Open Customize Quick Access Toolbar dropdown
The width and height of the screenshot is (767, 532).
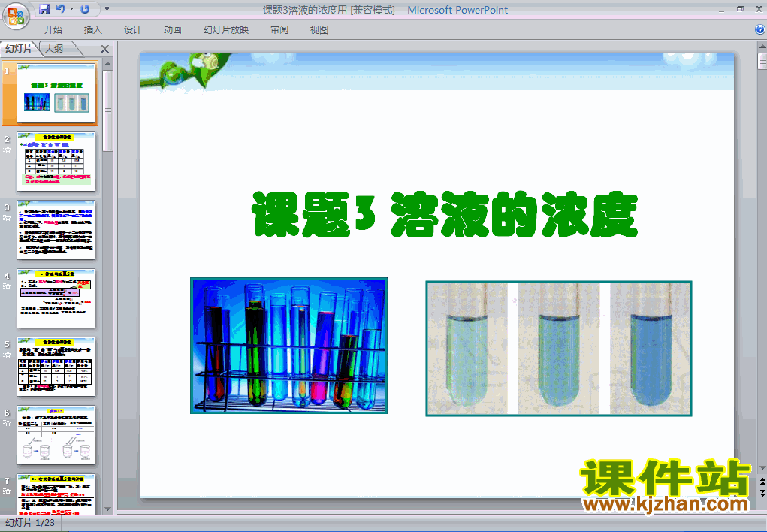(x=107, y=9)
